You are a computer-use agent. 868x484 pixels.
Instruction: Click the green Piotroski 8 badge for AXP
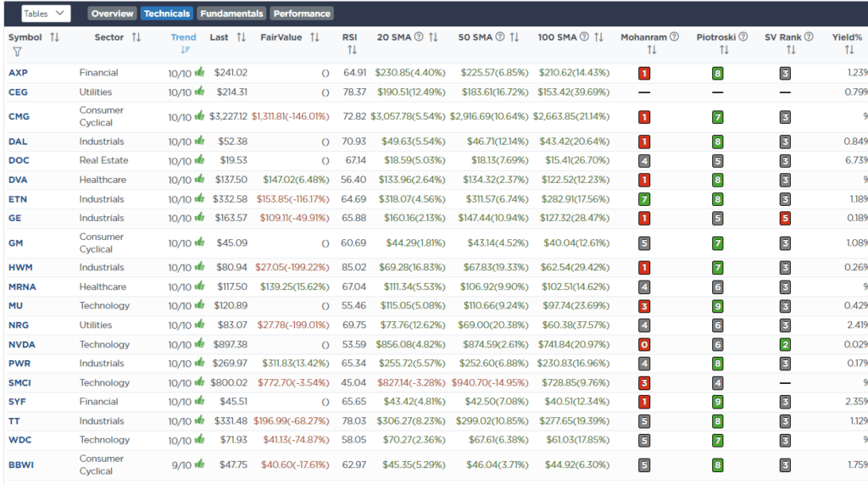(717, 73)
